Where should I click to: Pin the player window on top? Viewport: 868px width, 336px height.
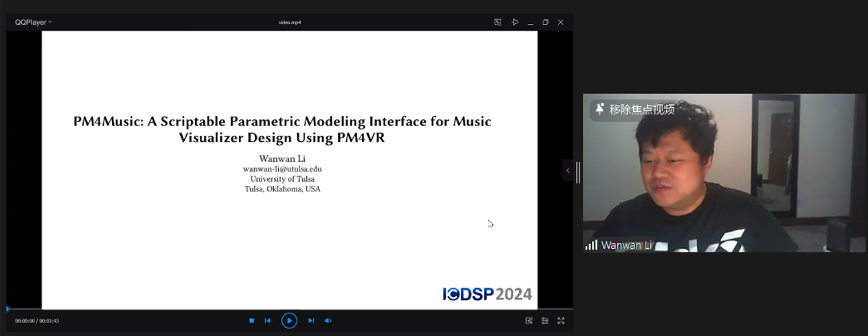click(514, 22)
